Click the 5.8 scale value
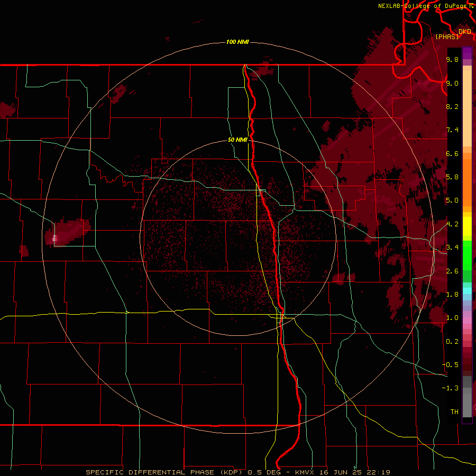This screenshot has width=476, height=476. [x=452, y=177]
